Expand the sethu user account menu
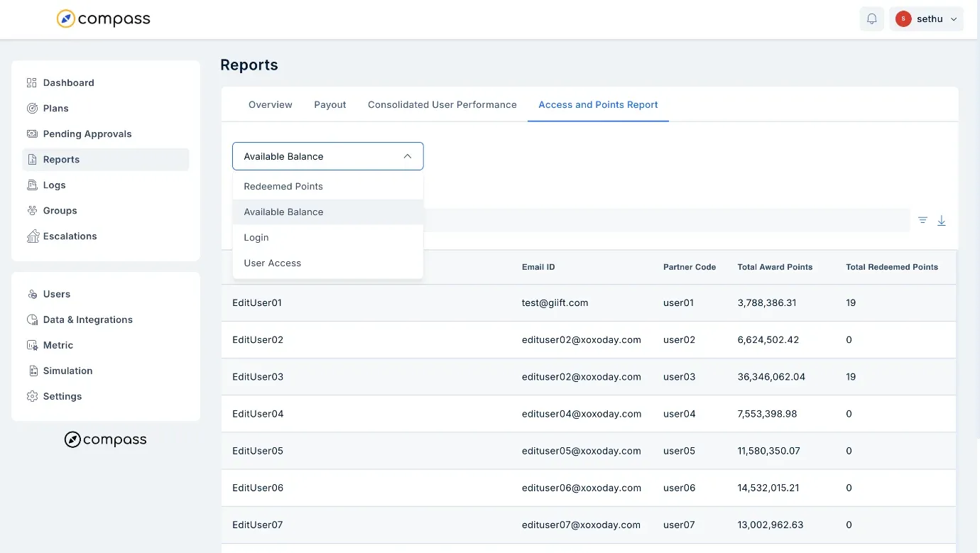 (x=926, y=19)
